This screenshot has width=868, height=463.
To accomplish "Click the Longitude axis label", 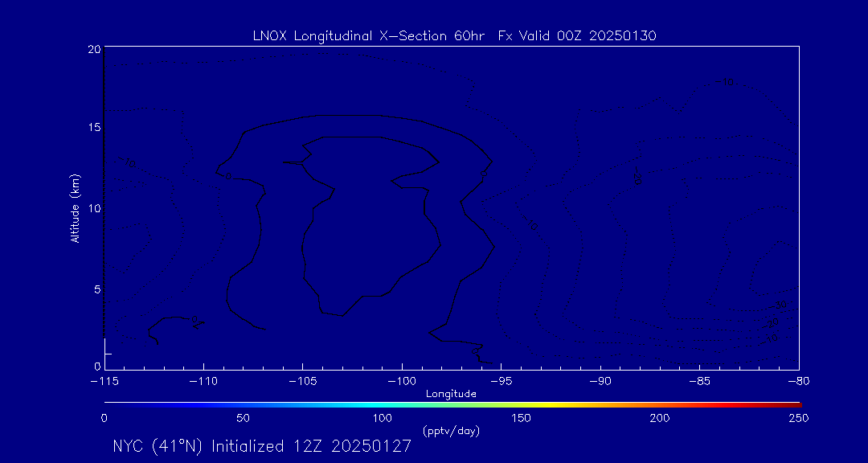I will (x=451, y=394).
